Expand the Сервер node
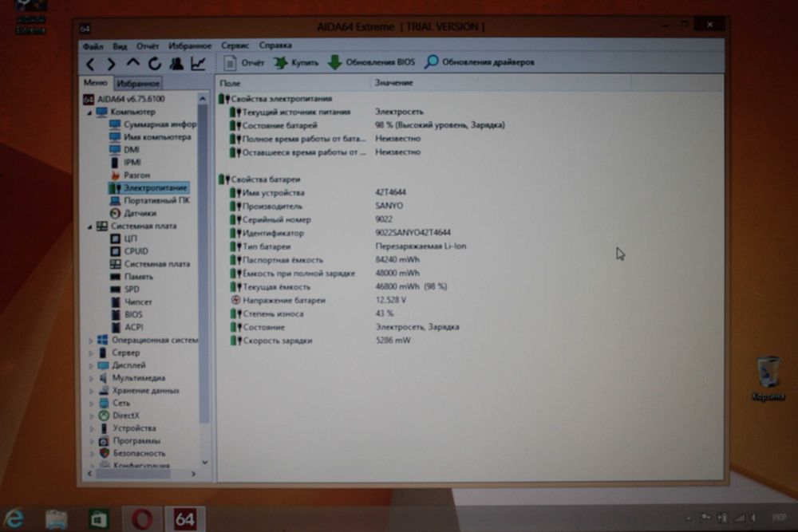The height and width of the screenshot is (532, 798). (91, 353)
